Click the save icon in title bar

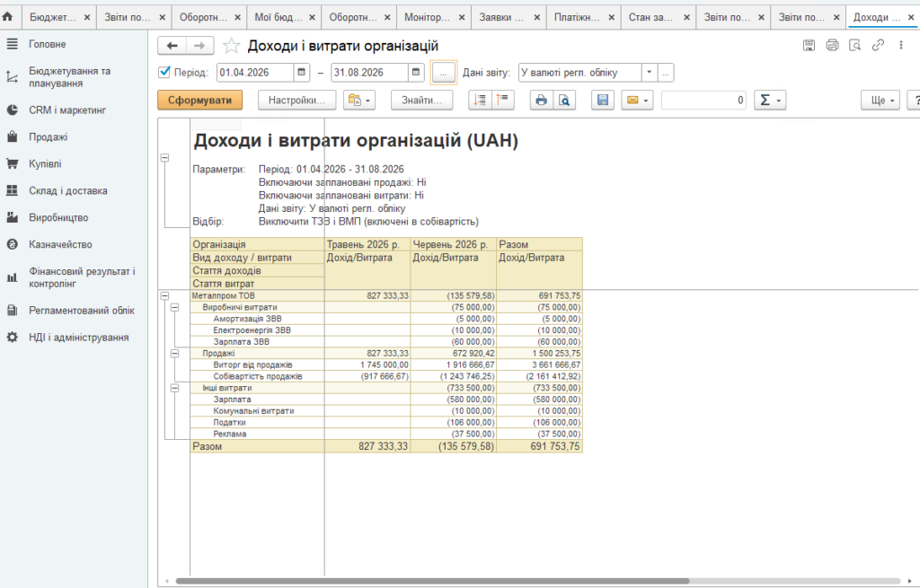(809, 45)
